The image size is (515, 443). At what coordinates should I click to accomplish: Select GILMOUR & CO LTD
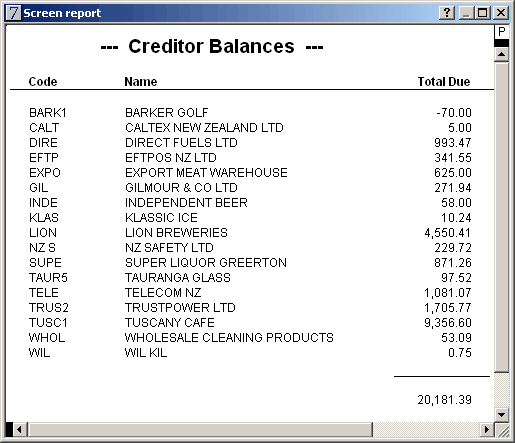point(181,188)
